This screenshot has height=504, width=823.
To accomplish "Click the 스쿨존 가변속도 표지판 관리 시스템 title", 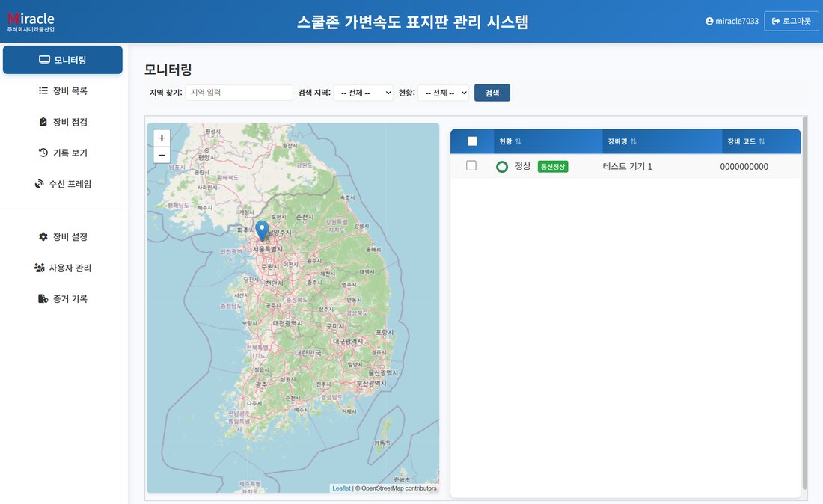I will 412,22.
